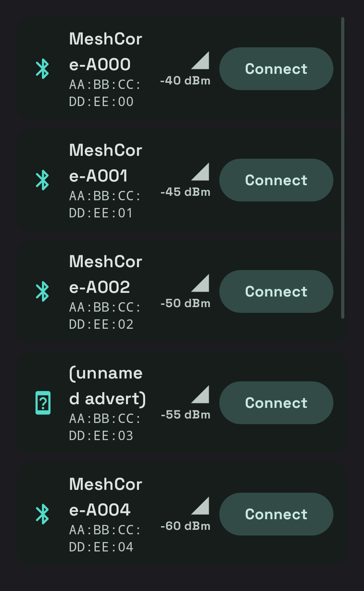This screenshot has width=364, height=591.
Task: Connect to MeshCore-A004 device
Action: coord(276,514)
